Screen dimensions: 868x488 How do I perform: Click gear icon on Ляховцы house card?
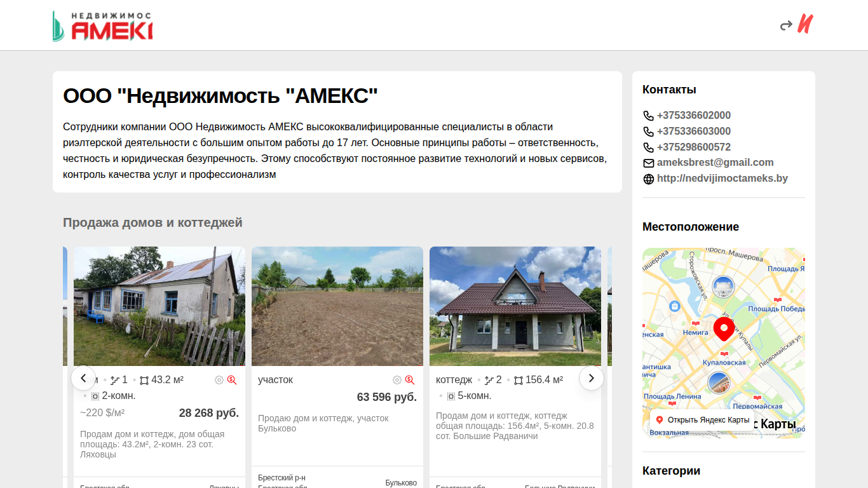[219, 380]
